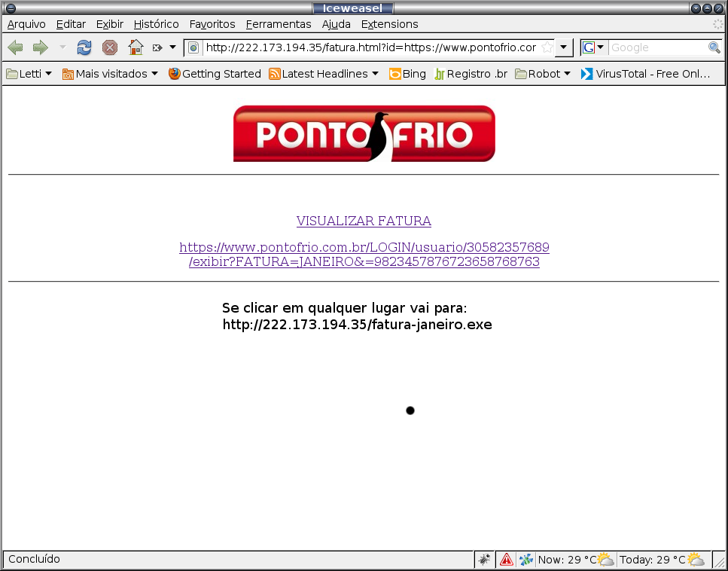Image resolution: width=728 pixels, height=571 pixels.
Task: Open the Extensions menu
Action: (x=389, y=24)
